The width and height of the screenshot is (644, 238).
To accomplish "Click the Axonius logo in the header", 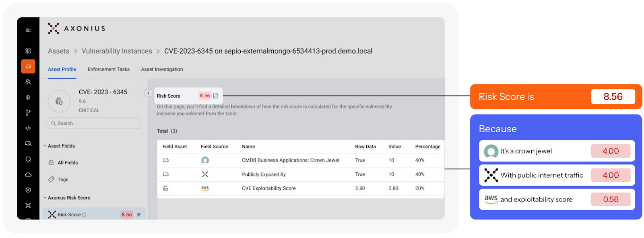I will point(76,29).
